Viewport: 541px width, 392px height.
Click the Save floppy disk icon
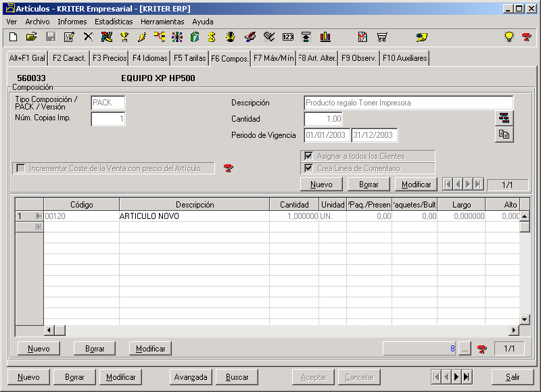pyautogui.click(x=51, y=37)
